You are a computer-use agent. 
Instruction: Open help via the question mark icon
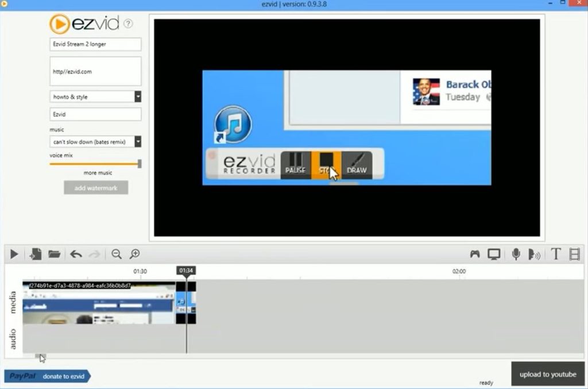pyautogui.click(x=128, y=24)
